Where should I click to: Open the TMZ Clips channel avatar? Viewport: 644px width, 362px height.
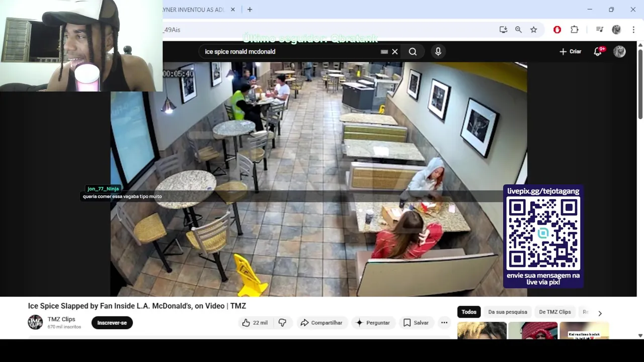point(35,322)
